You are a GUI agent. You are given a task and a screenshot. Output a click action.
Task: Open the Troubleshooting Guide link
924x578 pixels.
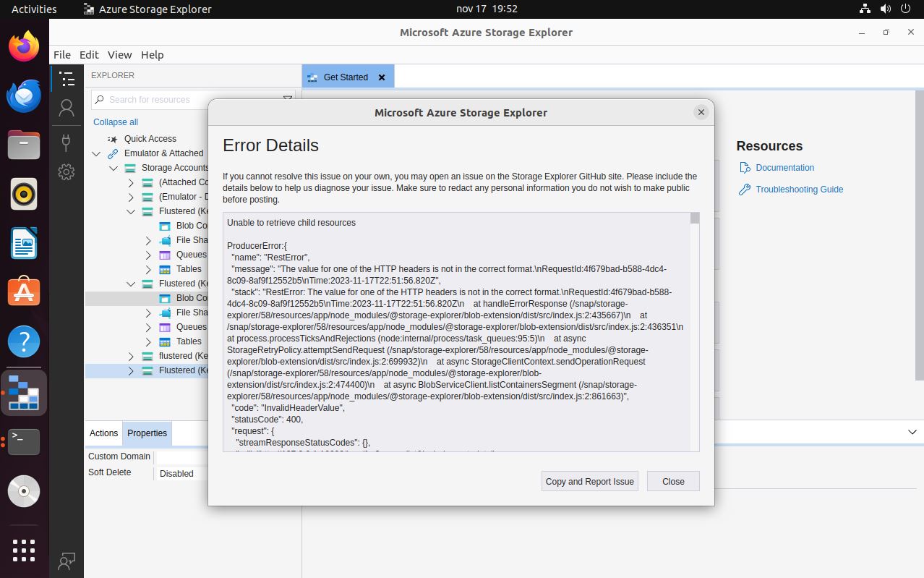[x=799, y=189]
